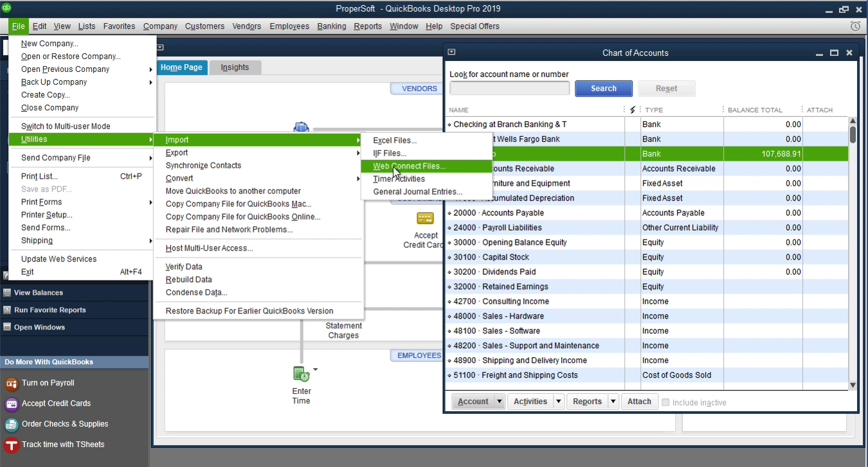The height and width of the screenshot is (467, 868).
Task: Click the Enter Time icon
Action: [301, 373]
